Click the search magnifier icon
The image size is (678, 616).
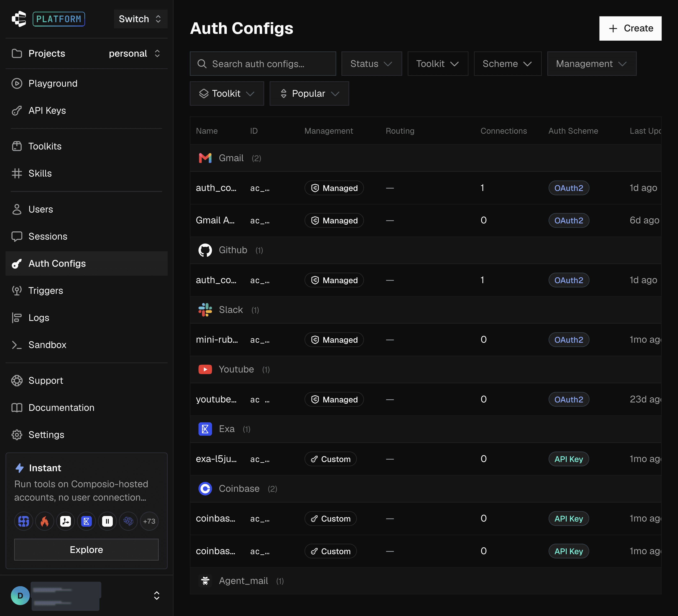click(202, 64)
